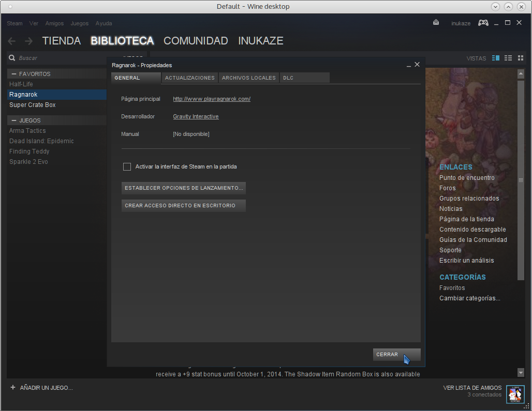Image resolution: width=532 pixels, height=411 pixels.
Task: Click AÑADIR UN JUEGO
Action: pyautogui.click(x=46, y=388)
